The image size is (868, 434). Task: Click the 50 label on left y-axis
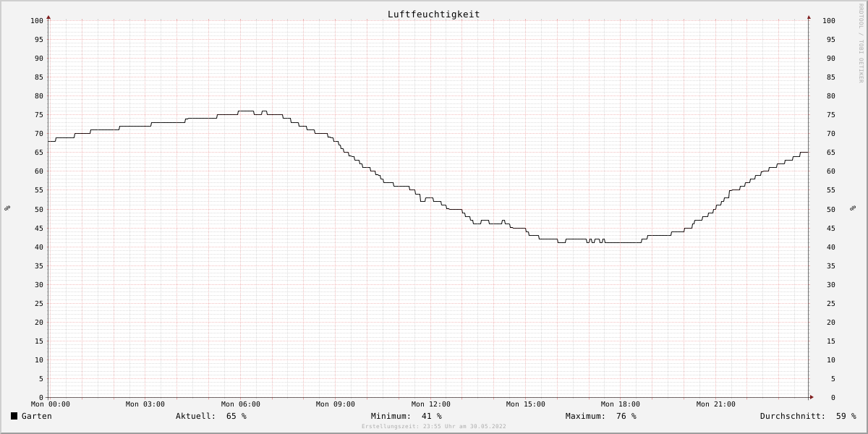(x=39, y=209)
